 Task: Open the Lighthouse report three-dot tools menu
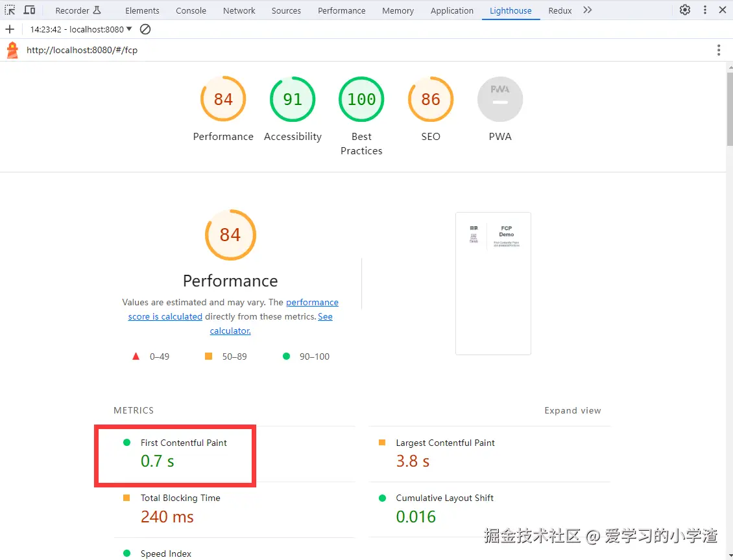click(x=719, y=50)
